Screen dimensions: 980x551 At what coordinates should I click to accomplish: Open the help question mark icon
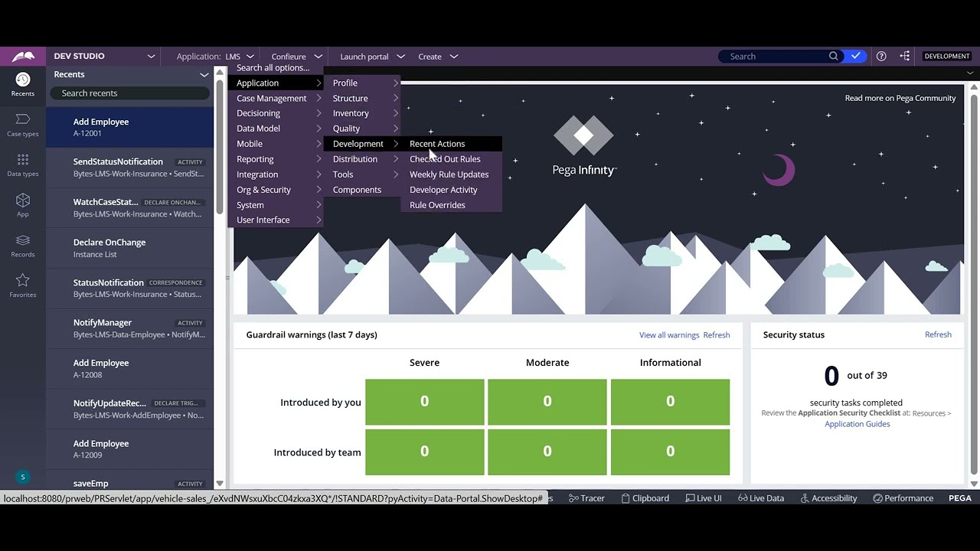[x=881, y=56]
